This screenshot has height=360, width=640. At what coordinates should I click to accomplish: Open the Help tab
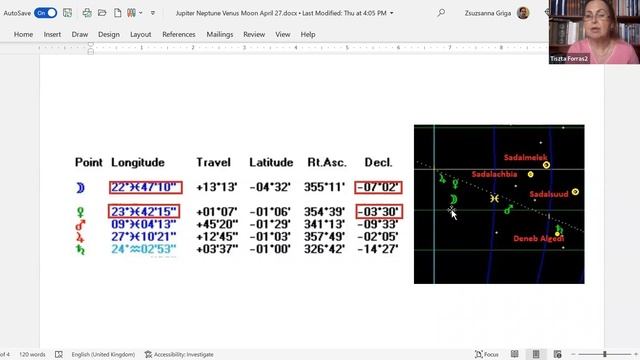[x=308, y=35]
